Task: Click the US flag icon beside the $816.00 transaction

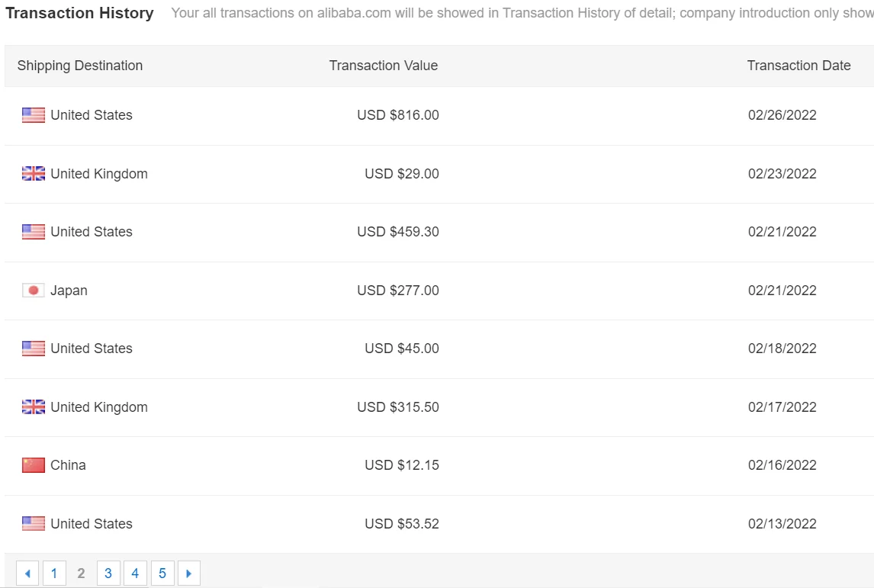Action: coord(34,115)
